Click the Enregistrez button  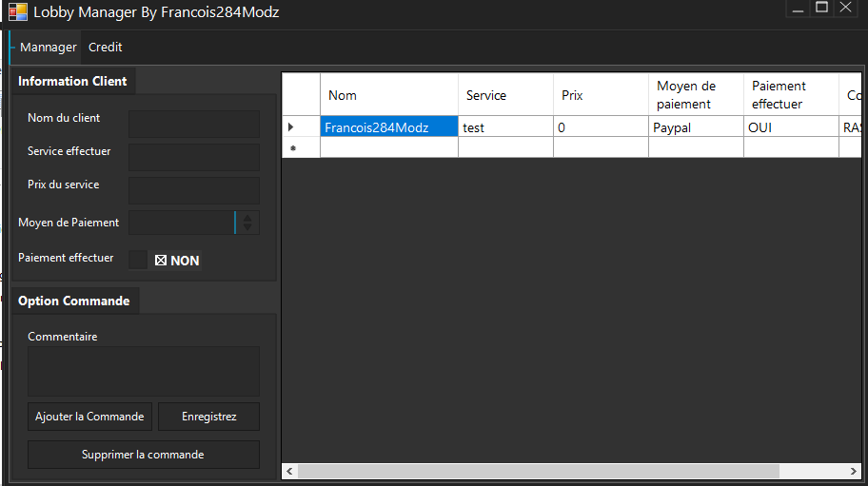pyautogui.click(x=208, y=417)
